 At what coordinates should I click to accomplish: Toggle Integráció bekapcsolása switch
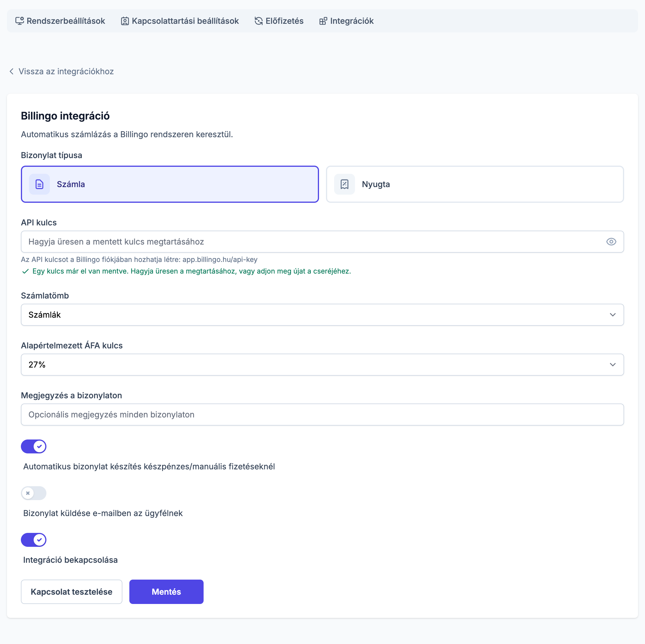[34, 540]
